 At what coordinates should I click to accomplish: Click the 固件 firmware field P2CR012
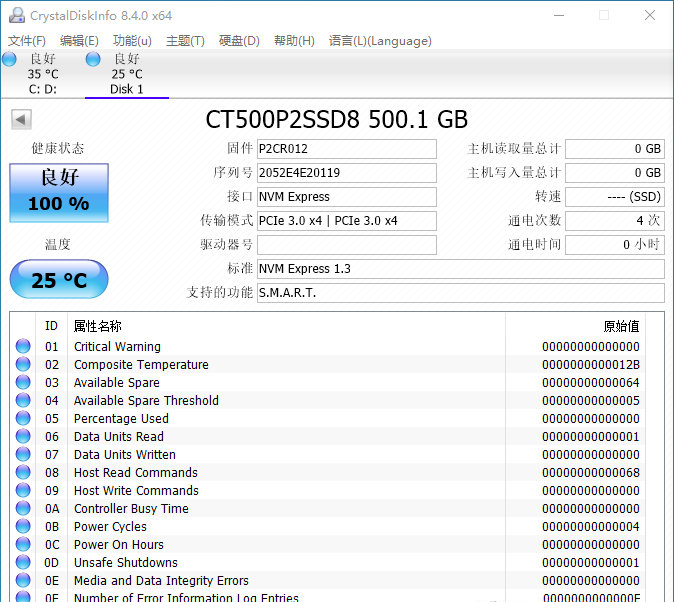click(x=346, y=149)
